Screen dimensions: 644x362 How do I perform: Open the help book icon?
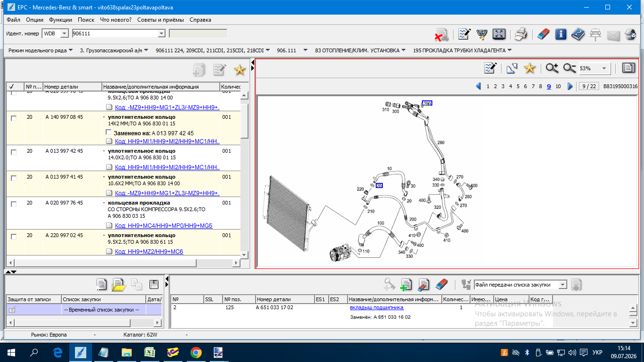click(578, 34)
